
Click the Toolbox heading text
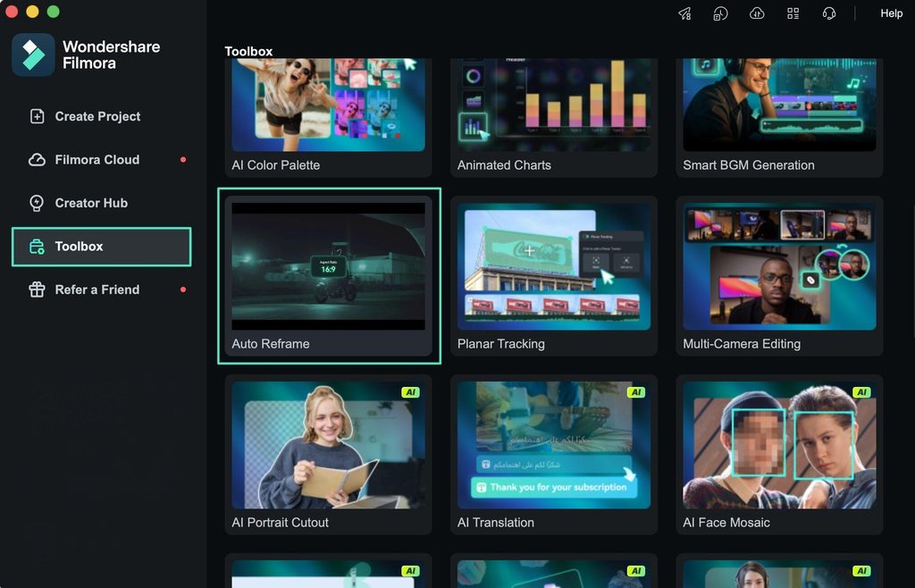[x=248, y=51]
